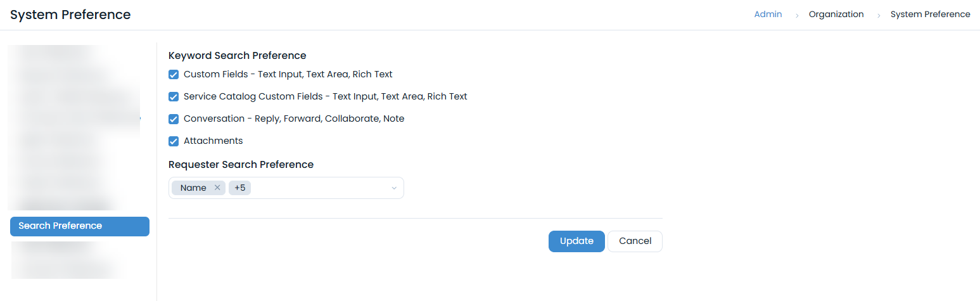Click the breadcrumb arrow after Organization
This screenshot has width=980, height=301.
(x=878, y=15)
